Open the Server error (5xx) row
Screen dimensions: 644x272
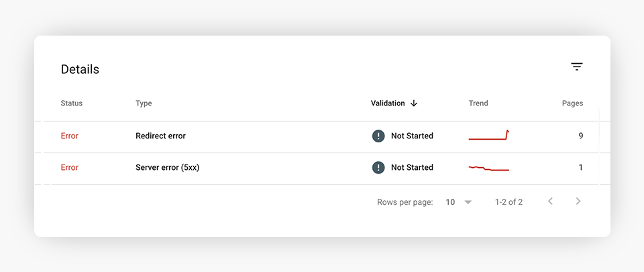tap(167, 167)
